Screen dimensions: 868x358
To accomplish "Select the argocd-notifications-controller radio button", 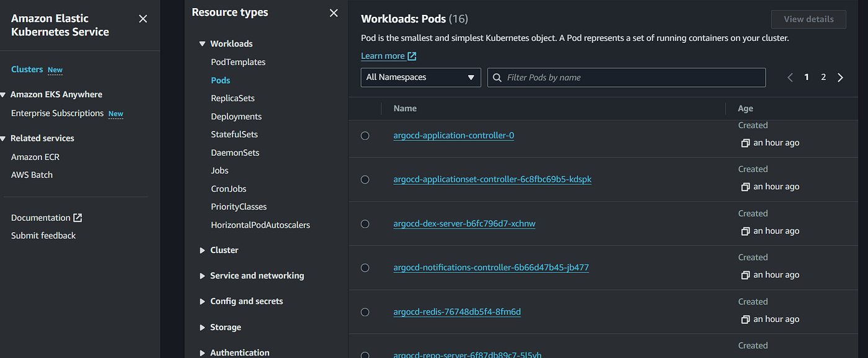I will [x=365, y=267].
